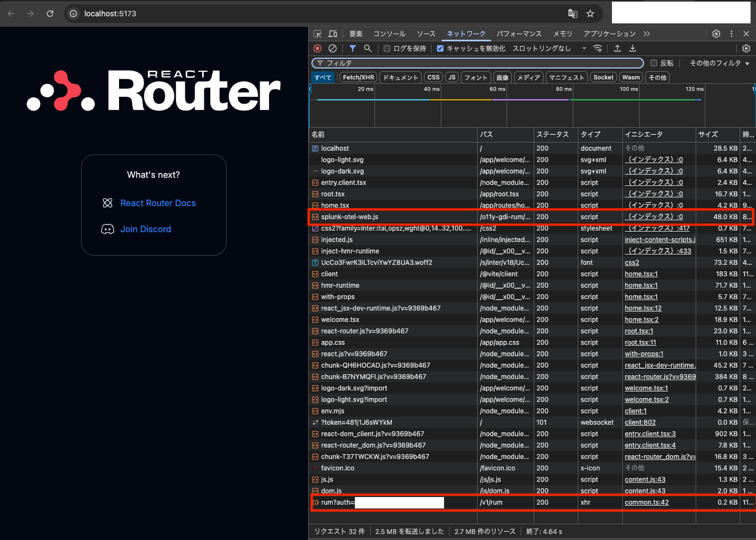
Task: Click the Discord icon next to Join Discord
Action: pyautogui.click(x=108, y=229)
